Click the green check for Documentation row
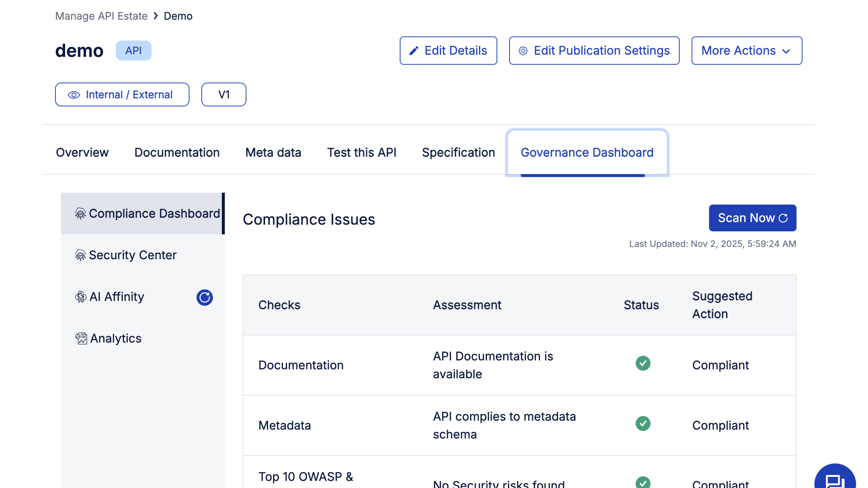This screenshot has height=488, width=868. pyautogui.click(x=643, y=363)
